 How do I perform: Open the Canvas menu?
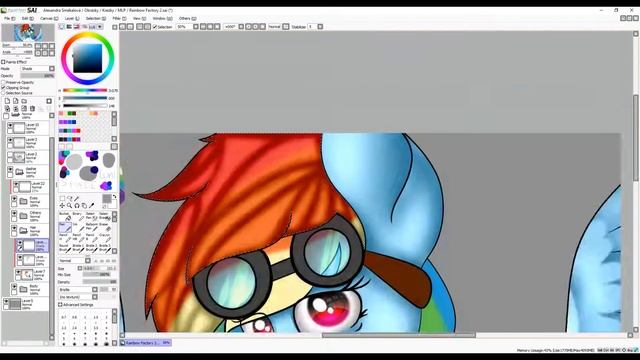(x=49, y=18)
